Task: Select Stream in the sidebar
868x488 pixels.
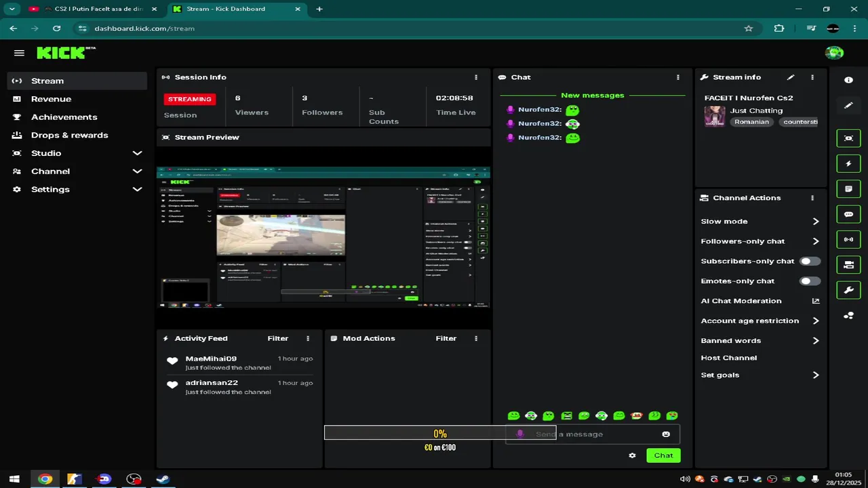Action: pos(77,81)
